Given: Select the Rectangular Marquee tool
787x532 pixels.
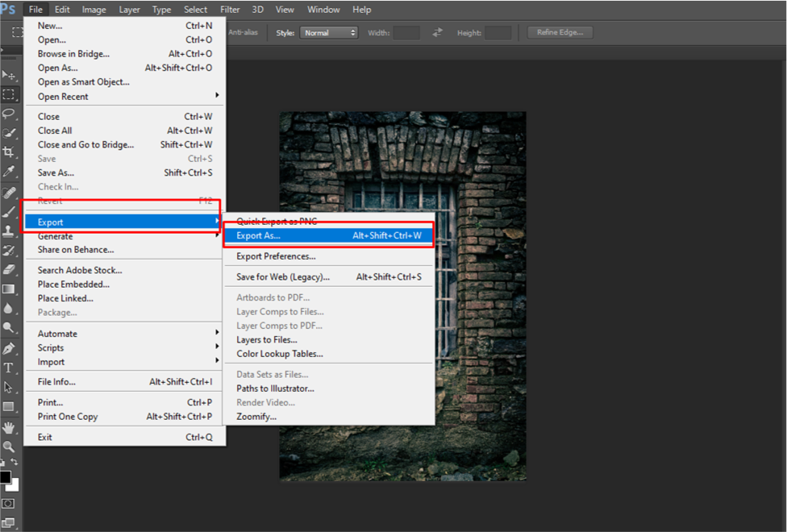Looking at the screenshot, I should tap(10, 94).
